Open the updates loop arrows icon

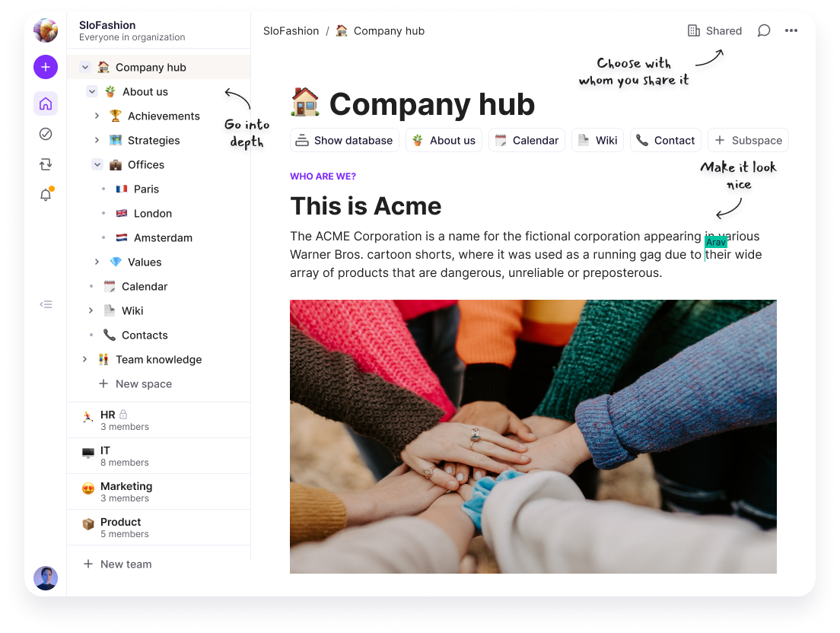pos(46,164)
